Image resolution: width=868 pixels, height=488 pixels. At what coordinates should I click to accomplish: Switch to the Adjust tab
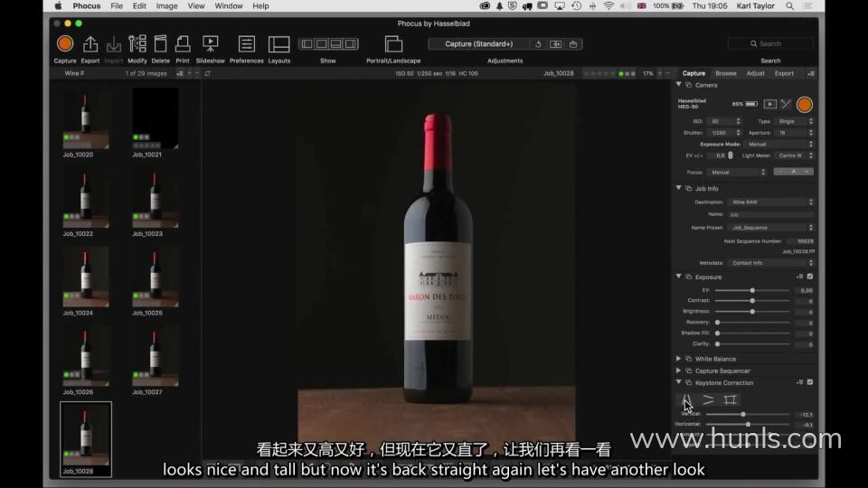[755, 73]
